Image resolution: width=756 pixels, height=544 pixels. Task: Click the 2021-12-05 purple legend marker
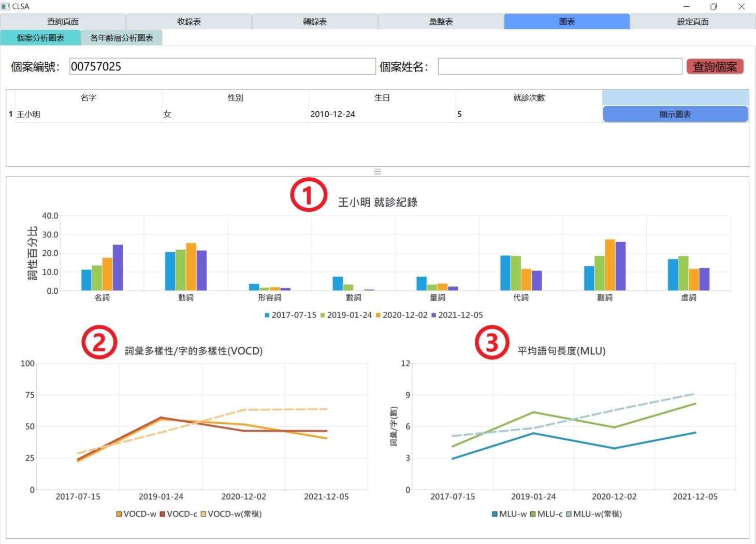pos(434,315)
